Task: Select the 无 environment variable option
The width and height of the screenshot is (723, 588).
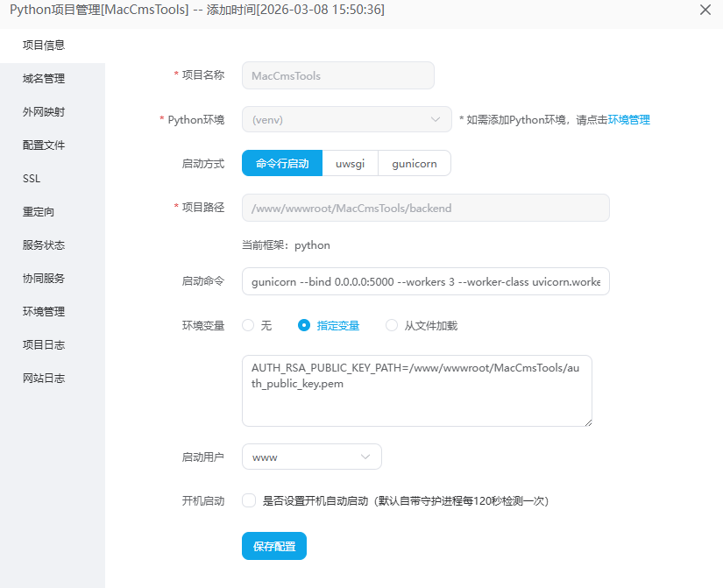Action: coord(248,325)
